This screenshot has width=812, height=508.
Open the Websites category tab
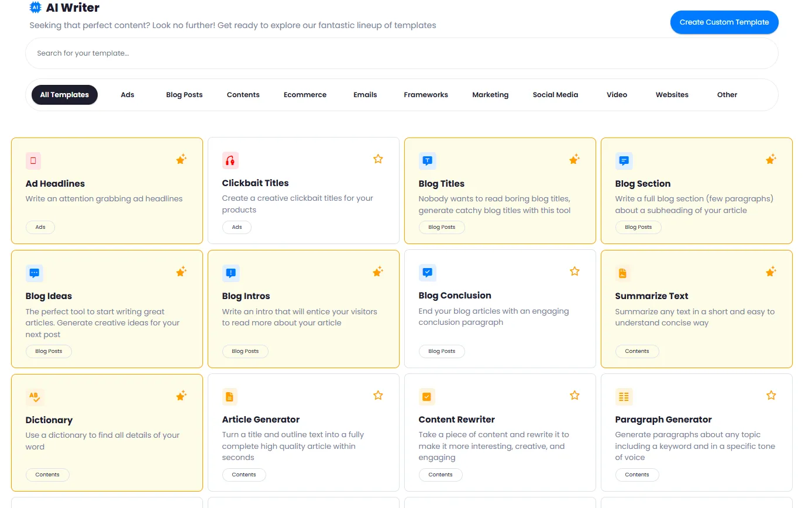(x=672, y=95)
